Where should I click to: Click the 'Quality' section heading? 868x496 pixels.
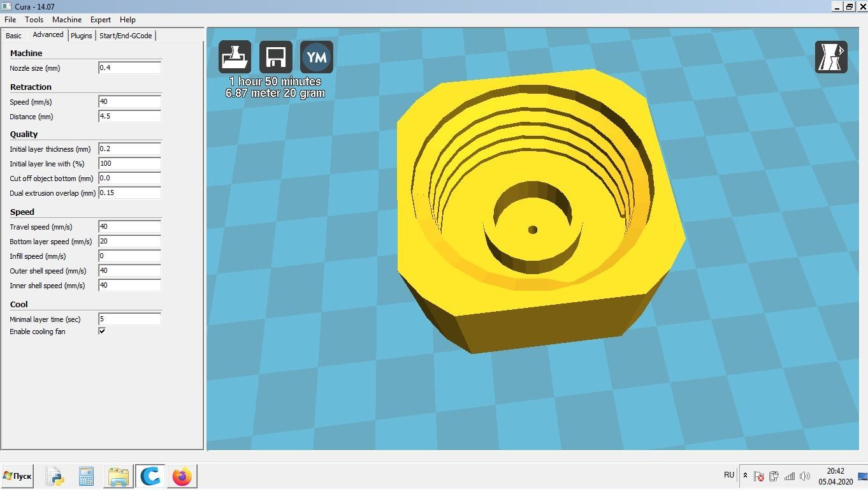[x=24, y=135]
